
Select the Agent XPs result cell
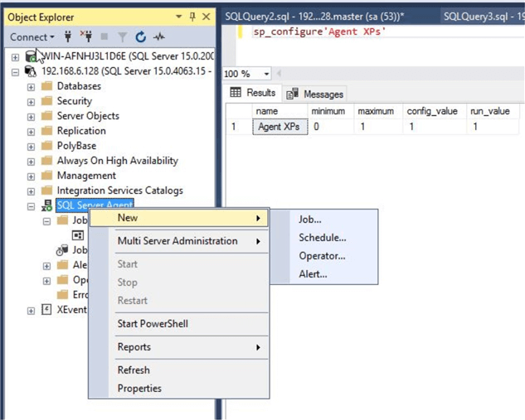coord(280,127)
